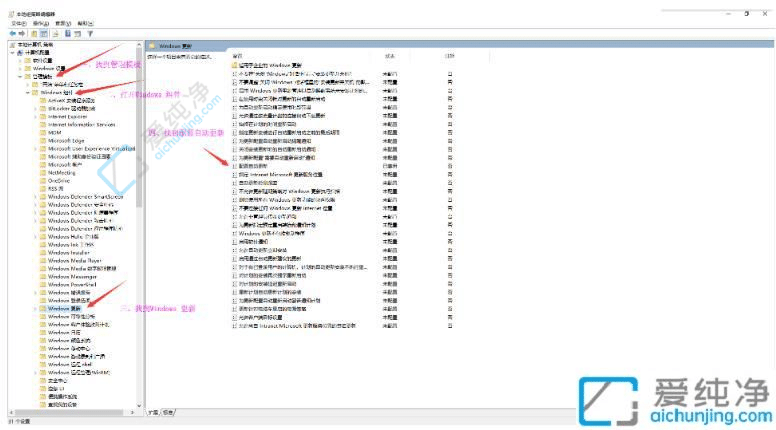Collapse the Computer Configuration (计算机配置) node
The image size is (776, 430).
pyautogui.click(x=12, y=52)
